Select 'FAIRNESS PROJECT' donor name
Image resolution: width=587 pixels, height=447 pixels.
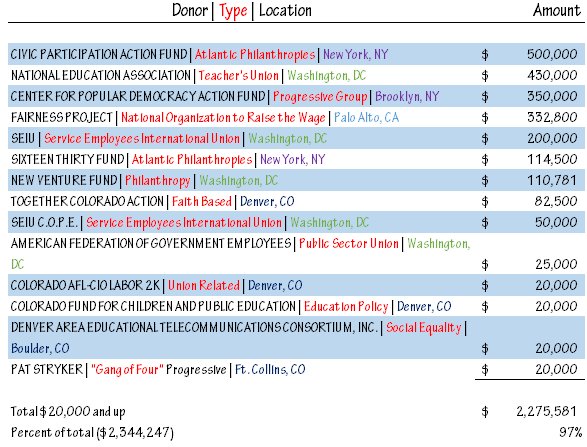coord(62,117)
